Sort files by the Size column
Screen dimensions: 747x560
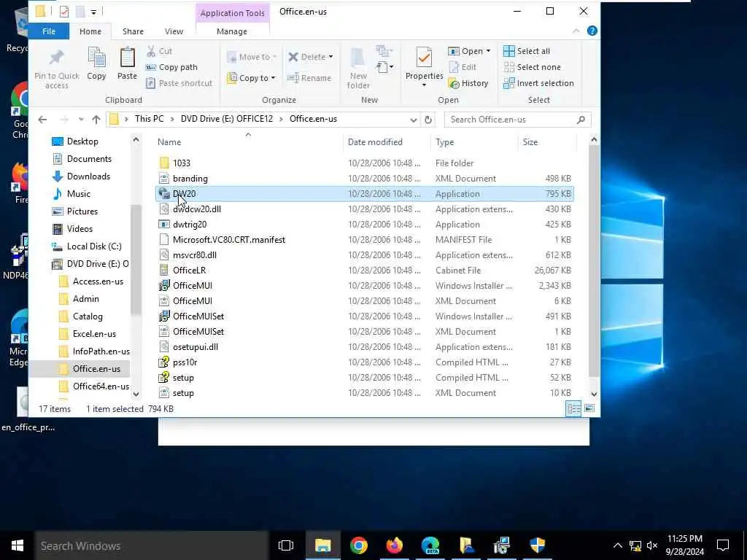[547, 142]
